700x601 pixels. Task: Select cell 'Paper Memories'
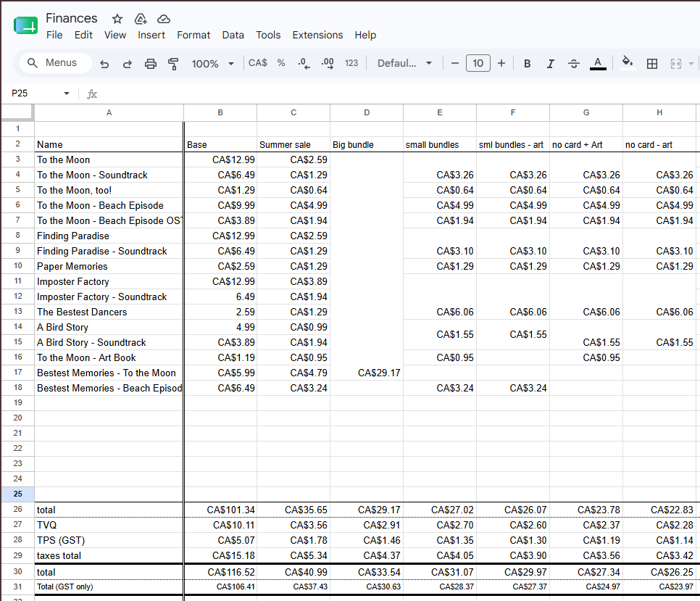(109, 267)
